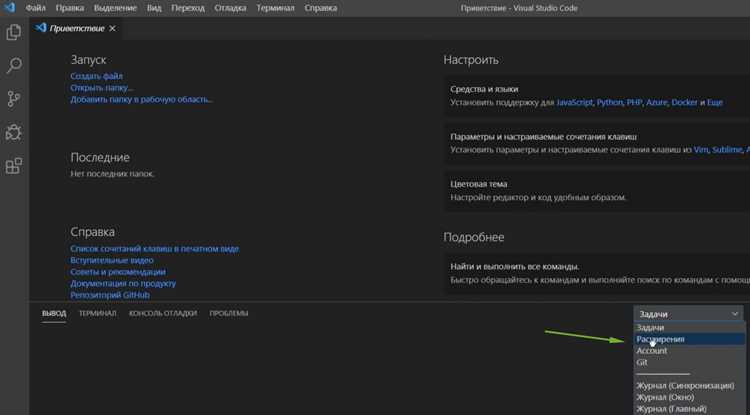Switch to the ВЫВОД panel tab
750x415 pixels.
tap(54, 314)
